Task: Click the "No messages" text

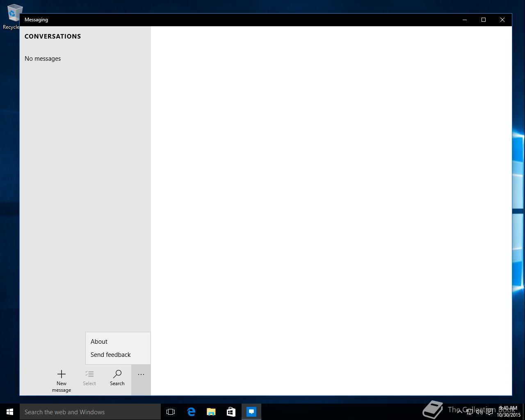Action: (x=43, y=59)
